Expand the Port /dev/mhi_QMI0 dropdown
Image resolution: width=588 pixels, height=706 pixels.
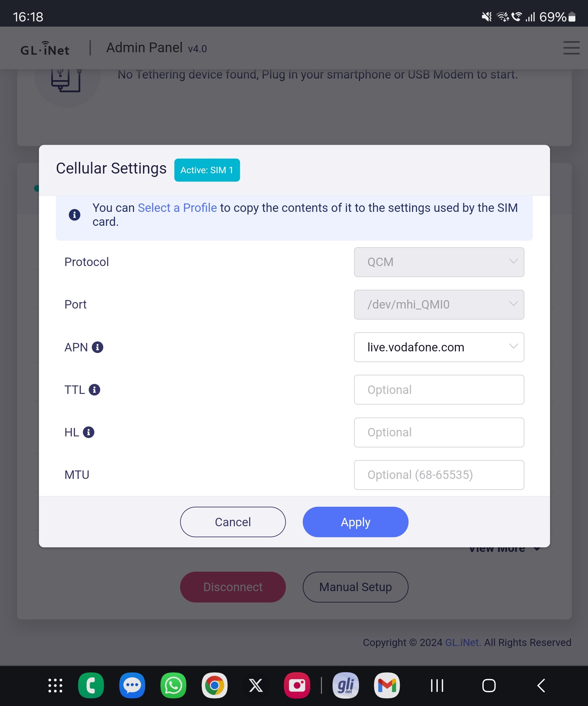coord(439,304)
